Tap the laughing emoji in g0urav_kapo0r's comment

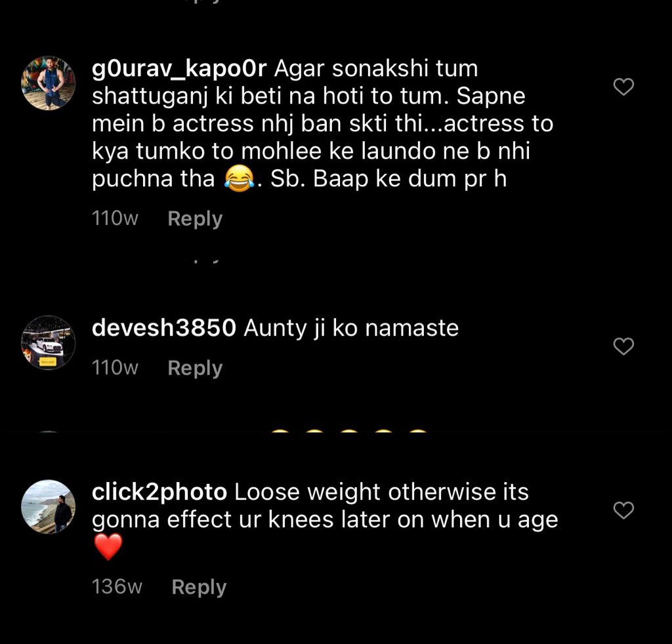[239, 180]
